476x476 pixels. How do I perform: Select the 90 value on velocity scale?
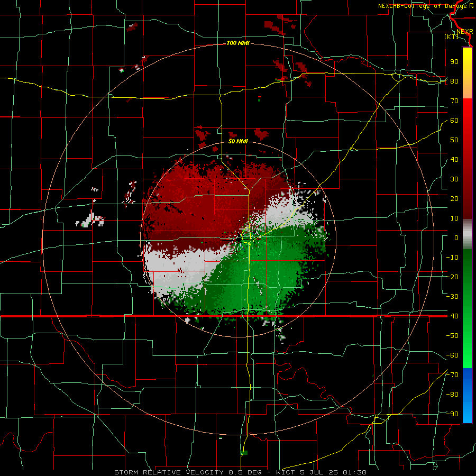454,62
